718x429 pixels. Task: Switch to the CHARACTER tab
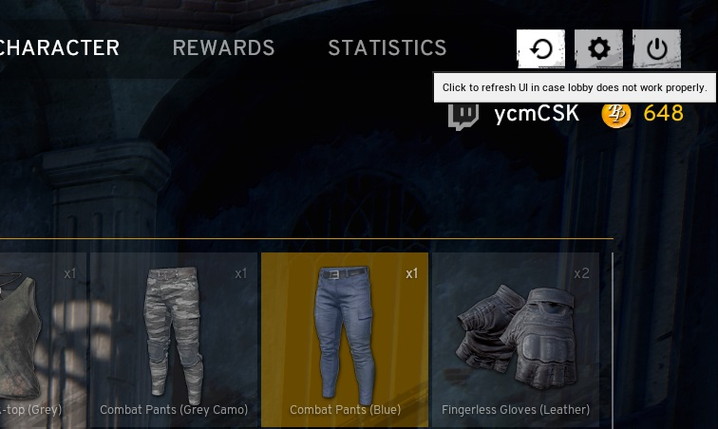pyautogui.click(x=60, y=48)
